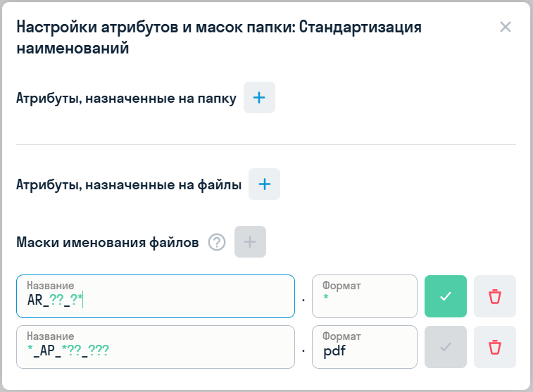Viewport: 533px width, 392px height.
Task: Add attribute assigned to the folder
Action: [x=259, y=98]
